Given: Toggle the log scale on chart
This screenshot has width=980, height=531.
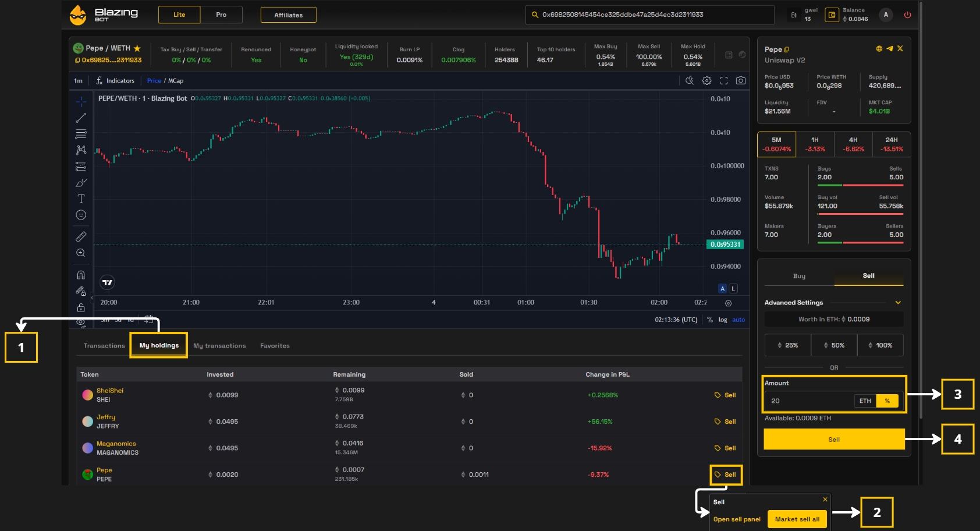Looking at the screenshot, I should pos(722,320).
